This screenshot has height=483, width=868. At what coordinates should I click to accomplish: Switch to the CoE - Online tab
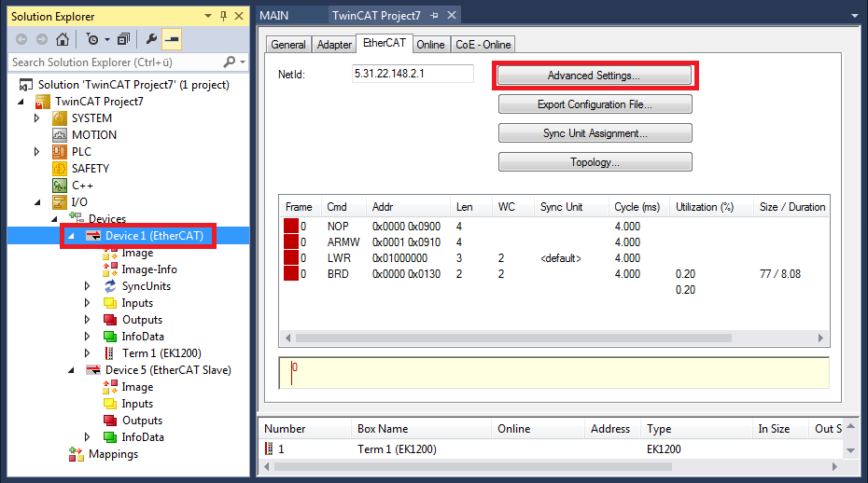tap(483, 44)
